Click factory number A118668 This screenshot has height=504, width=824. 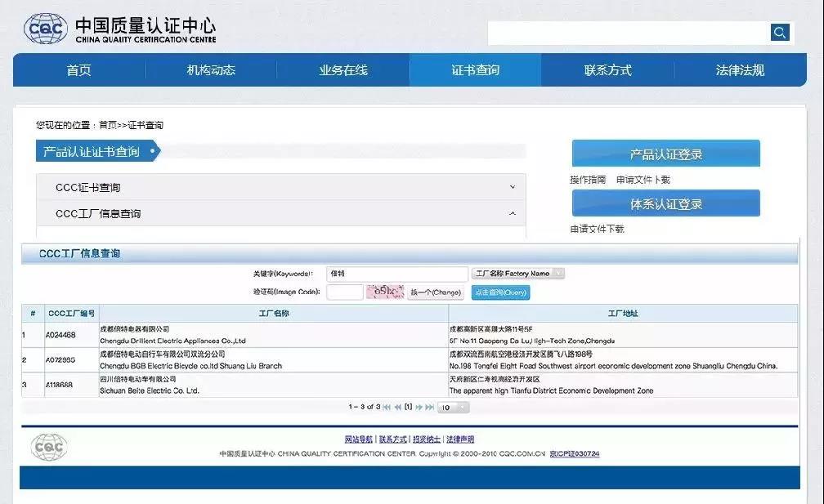pos(60,385)
